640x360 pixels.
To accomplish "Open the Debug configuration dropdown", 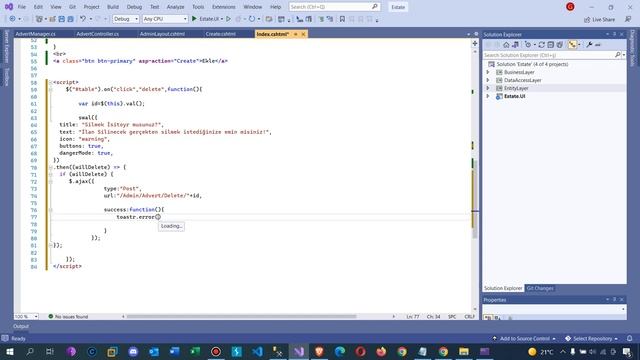I will (x=126, y=19).
